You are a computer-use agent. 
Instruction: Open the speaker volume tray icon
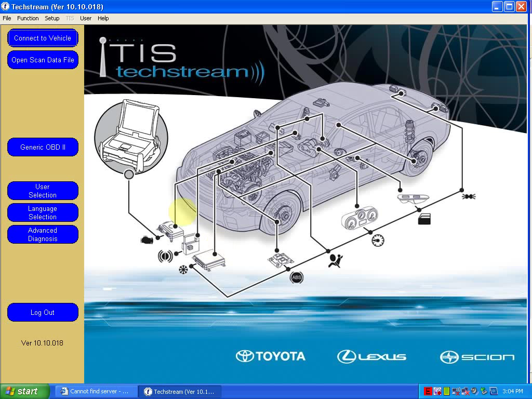[475, 392]
